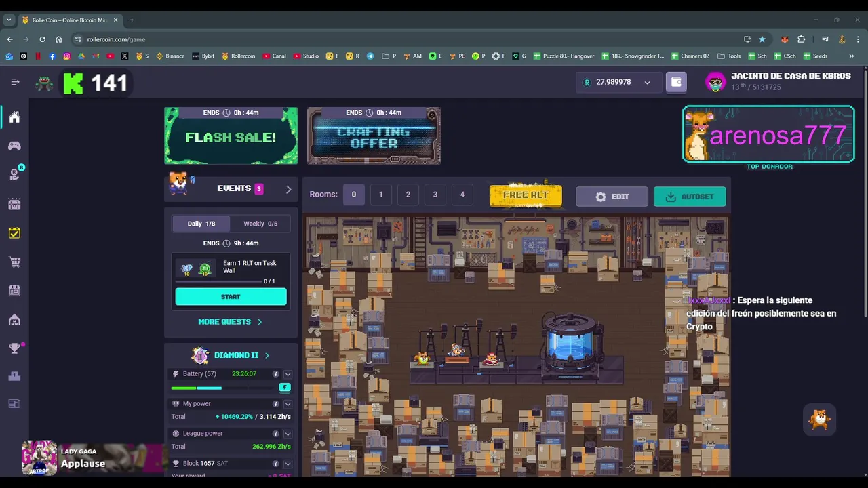This screenshot has height=488, width=868.
Task: Switch to room 0
Action: [x=353, y=195]
